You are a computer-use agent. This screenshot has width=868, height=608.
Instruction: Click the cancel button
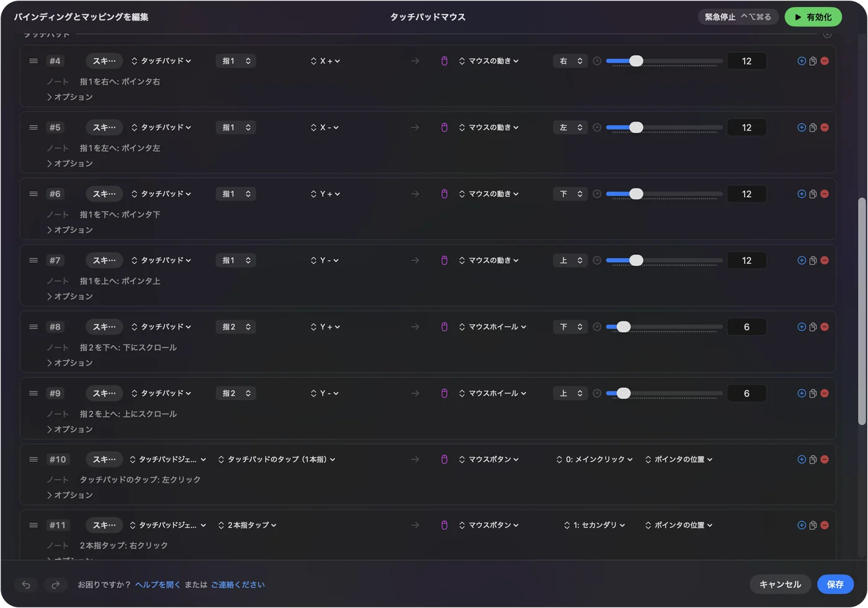pos(781,584)
